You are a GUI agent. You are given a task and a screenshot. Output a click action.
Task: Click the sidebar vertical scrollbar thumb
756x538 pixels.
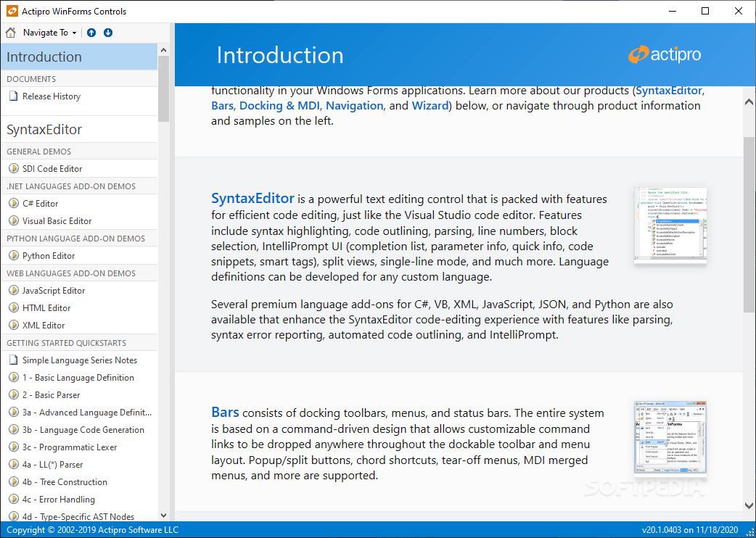tap(163, 88)
